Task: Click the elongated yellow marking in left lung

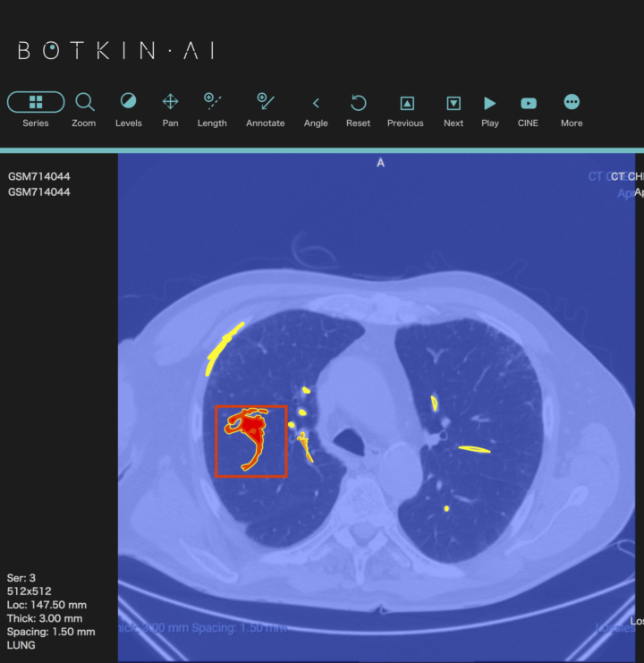Action: click(x=474, y=449)
